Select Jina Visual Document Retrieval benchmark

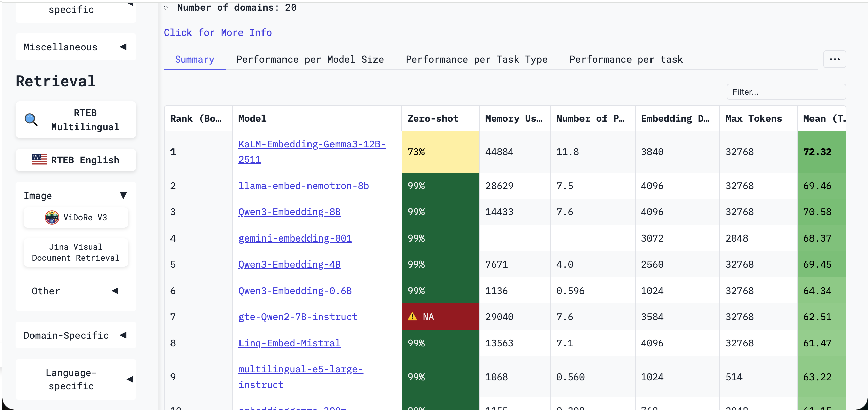pos(76,252)
